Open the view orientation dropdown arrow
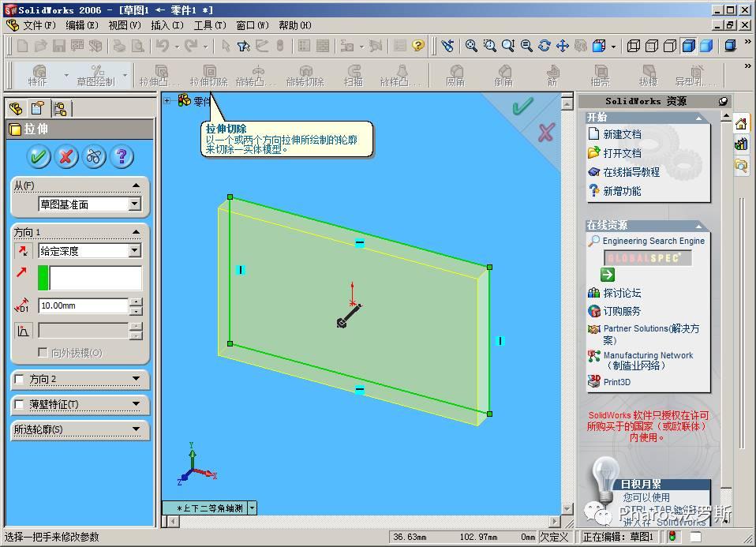Image resolution: width=756 pixels, height=547 pixels. pos(253,508)
